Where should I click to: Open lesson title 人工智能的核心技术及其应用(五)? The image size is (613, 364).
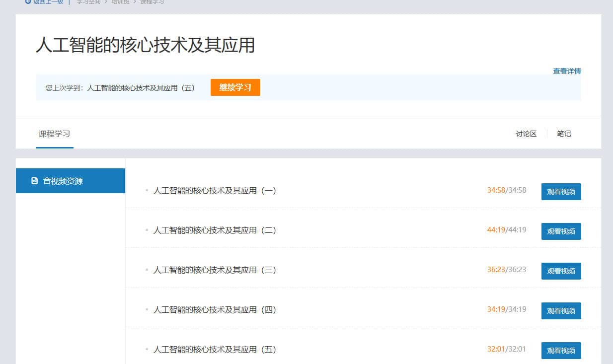tap(214, 349)
